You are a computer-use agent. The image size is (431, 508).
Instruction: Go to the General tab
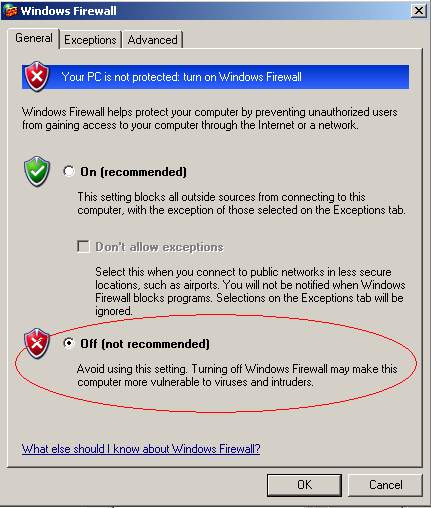tap(34, 38)
